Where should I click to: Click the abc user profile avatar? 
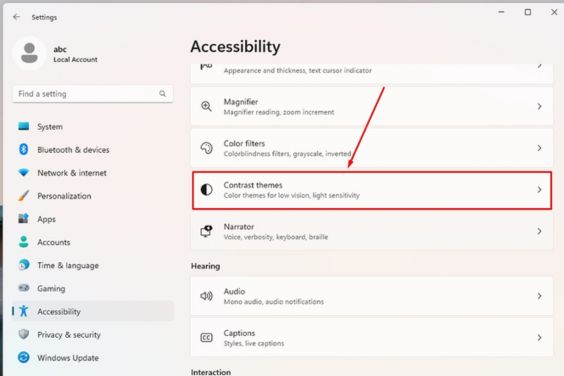[29, 53]
